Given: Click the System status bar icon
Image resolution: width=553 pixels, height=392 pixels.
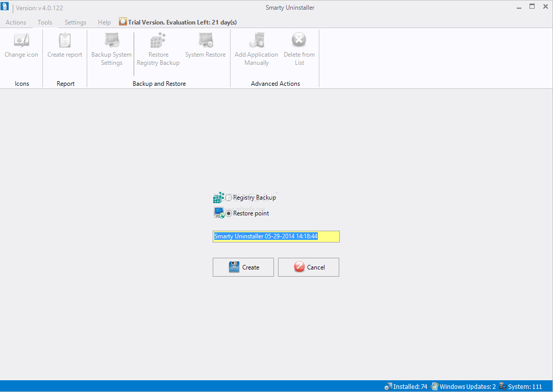Looking at the screenshot, I should click(x=503, y=387).
